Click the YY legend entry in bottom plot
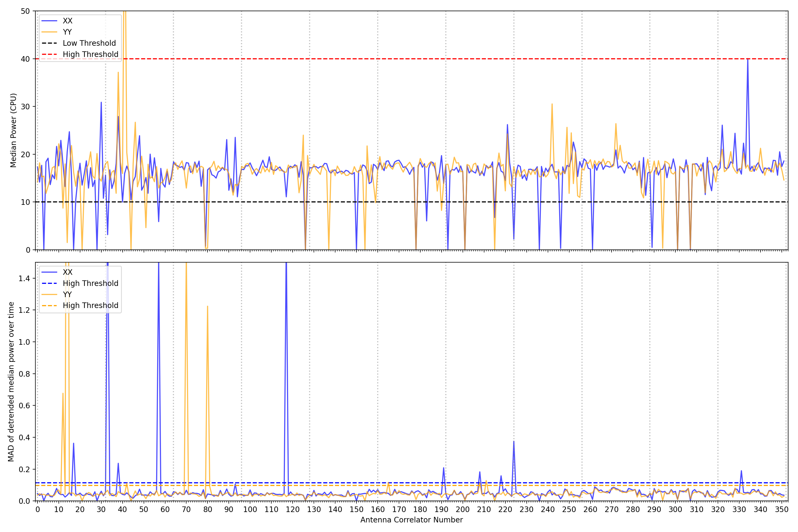 tap(67, 294)
